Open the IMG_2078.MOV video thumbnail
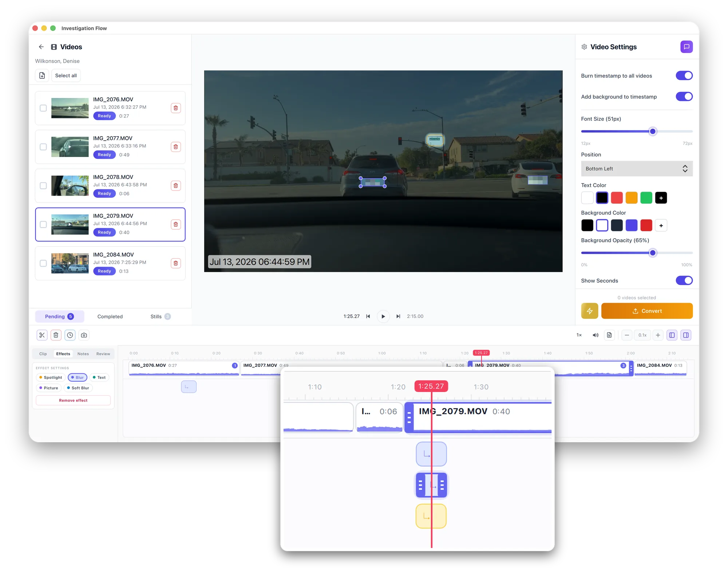This screenshot has width=728, height=573. click(x=70, y=186)
